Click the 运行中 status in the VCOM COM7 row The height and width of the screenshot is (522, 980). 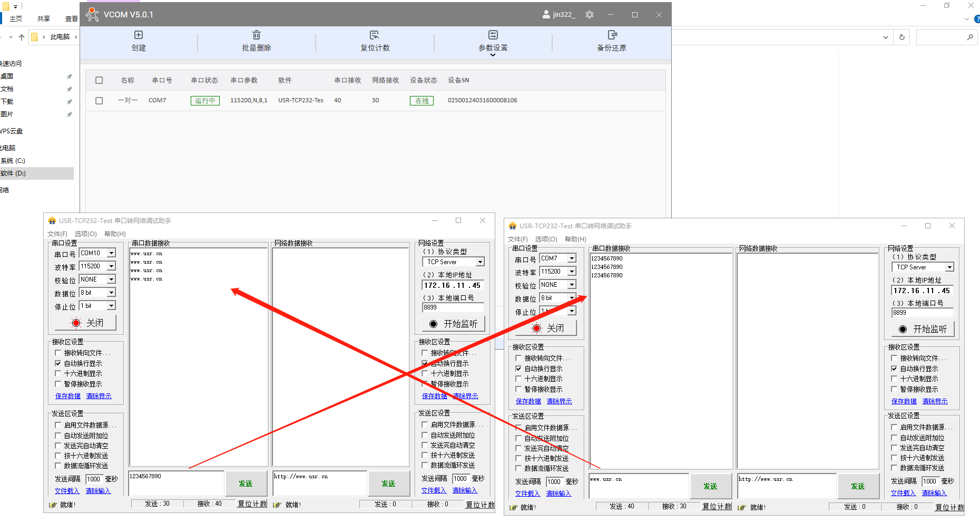(x=205, y=101)
